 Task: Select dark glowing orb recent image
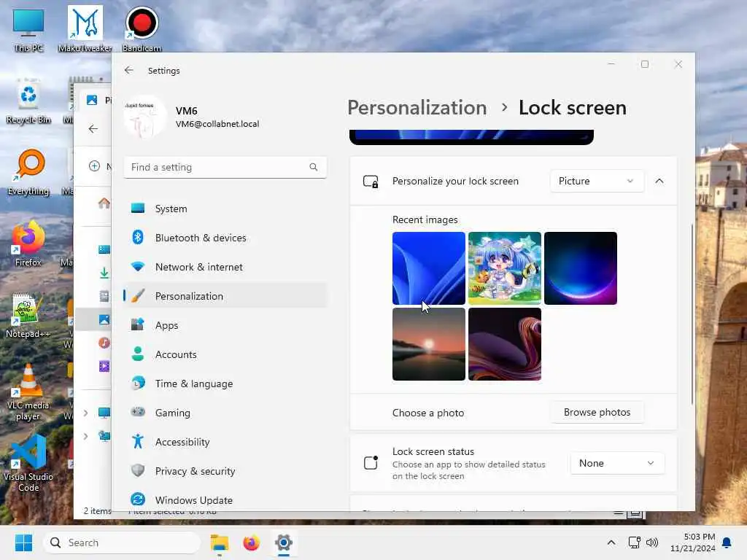[580, 268]
